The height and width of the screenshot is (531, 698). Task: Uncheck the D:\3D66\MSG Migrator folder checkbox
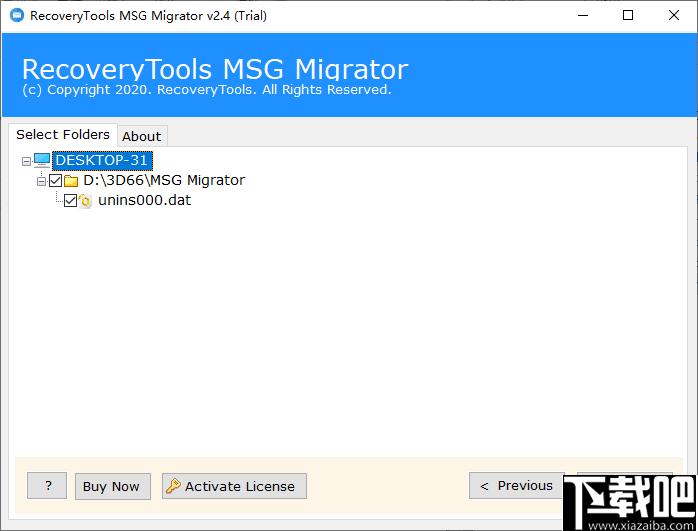coord(55,181)
